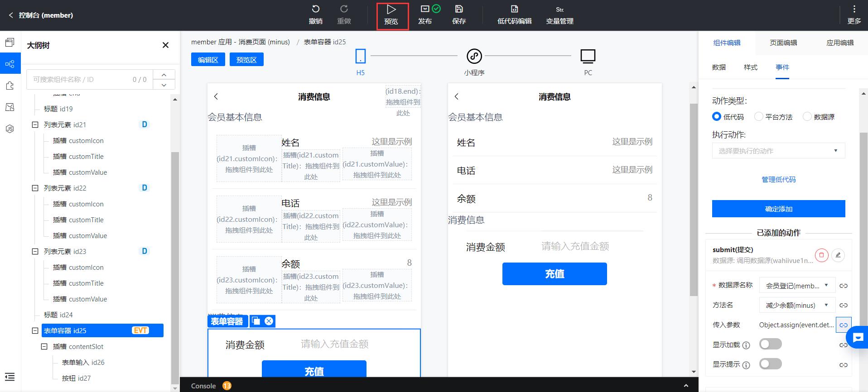Click the 编辑区 button
The image size is (868, 392).
point(208,59)
